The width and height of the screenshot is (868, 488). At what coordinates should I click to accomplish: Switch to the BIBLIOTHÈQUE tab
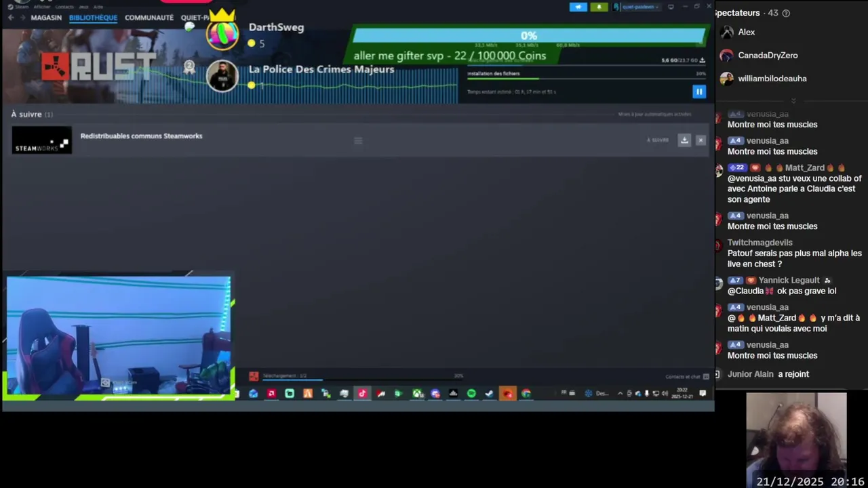click(93, 18)
